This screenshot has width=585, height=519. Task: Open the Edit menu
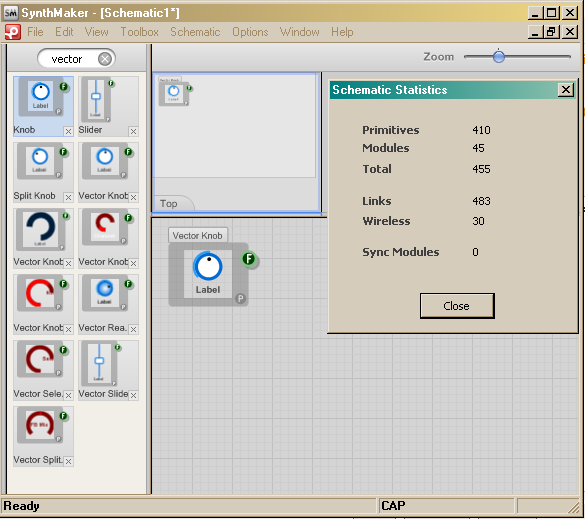[x=64, y=32]
